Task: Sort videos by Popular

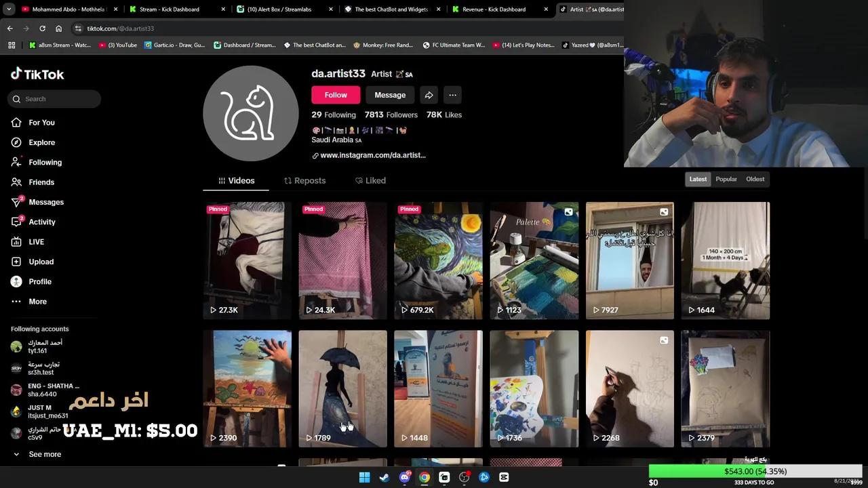Action: 726,179
